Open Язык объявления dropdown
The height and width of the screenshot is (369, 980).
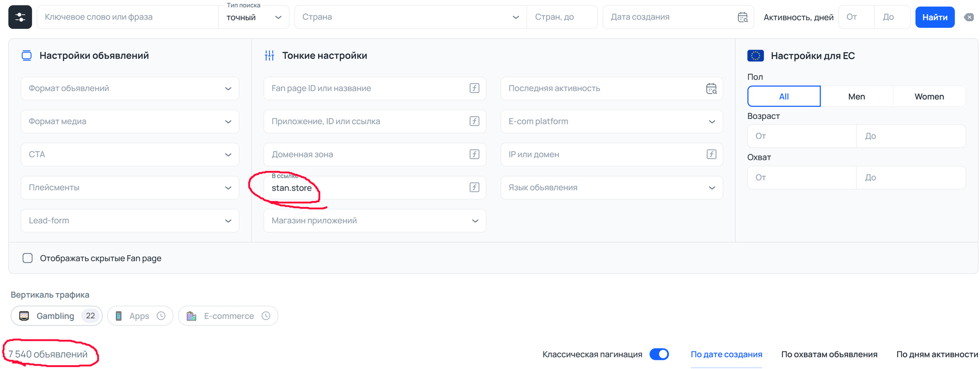pos(612,187)
